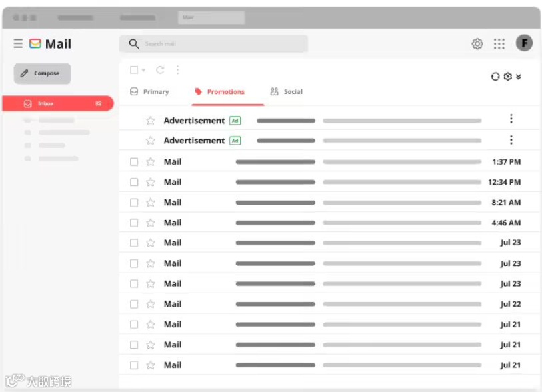542x392 pixels.
Task: Open the F account avatar
Action: click(x=524, y=43)
